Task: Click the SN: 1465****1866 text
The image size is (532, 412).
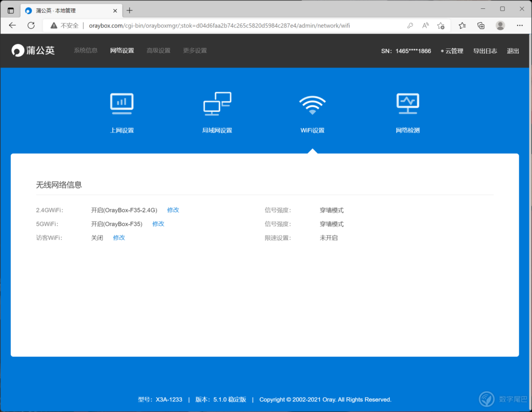Action: point(406,51)
